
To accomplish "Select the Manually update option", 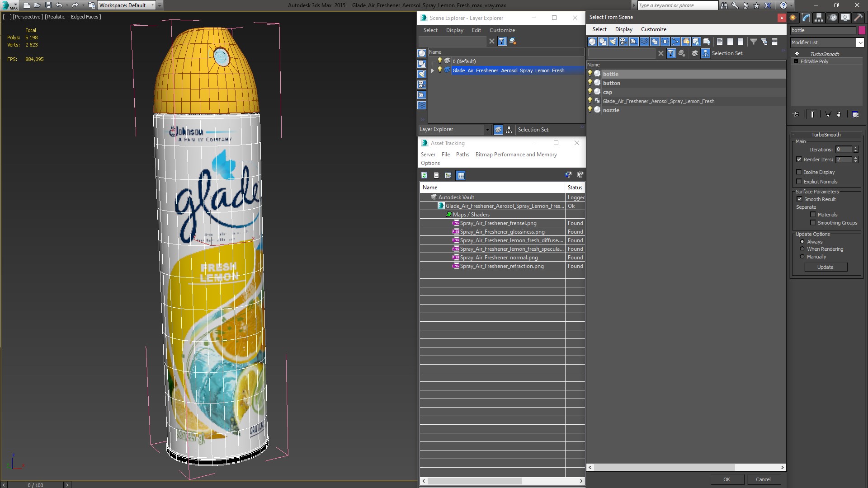I will 802,257.
